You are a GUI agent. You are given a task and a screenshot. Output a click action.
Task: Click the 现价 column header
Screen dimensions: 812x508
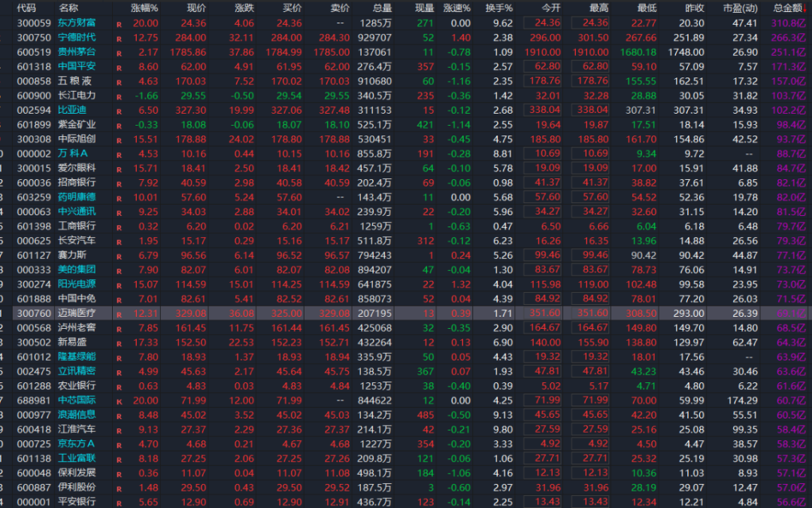pos(196,8)
